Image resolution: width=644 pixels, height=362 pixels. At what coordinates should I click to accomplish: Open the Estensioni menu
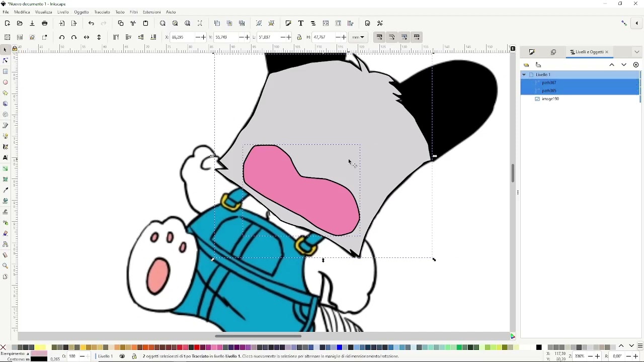[x=152, y=12]
